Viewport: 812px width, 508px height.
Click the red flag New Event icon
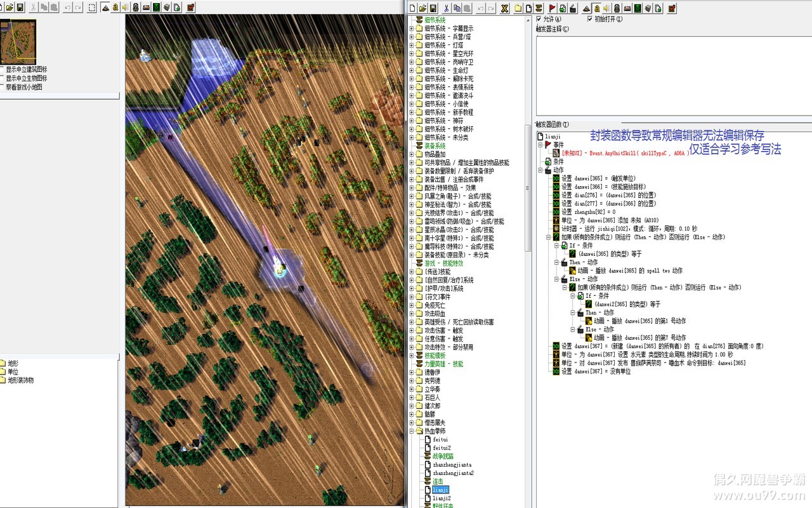click(x=552, y=8)
